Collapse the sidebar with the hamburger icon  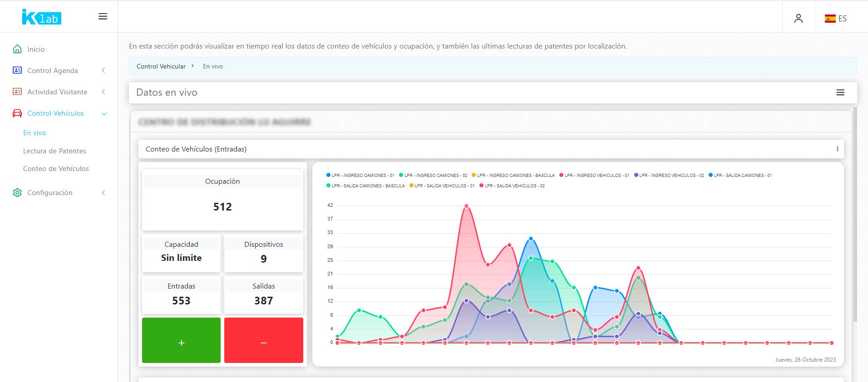[103, 17]
